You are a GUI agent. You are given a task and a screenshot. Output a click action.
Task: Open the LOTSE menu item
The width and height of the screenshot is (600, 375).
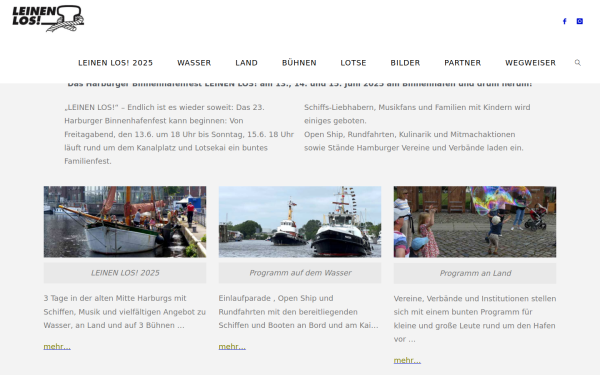pyautogui.click(x=354, y=63)
